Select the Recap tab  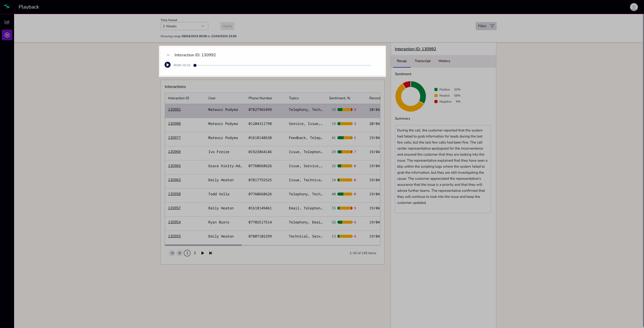401,61
